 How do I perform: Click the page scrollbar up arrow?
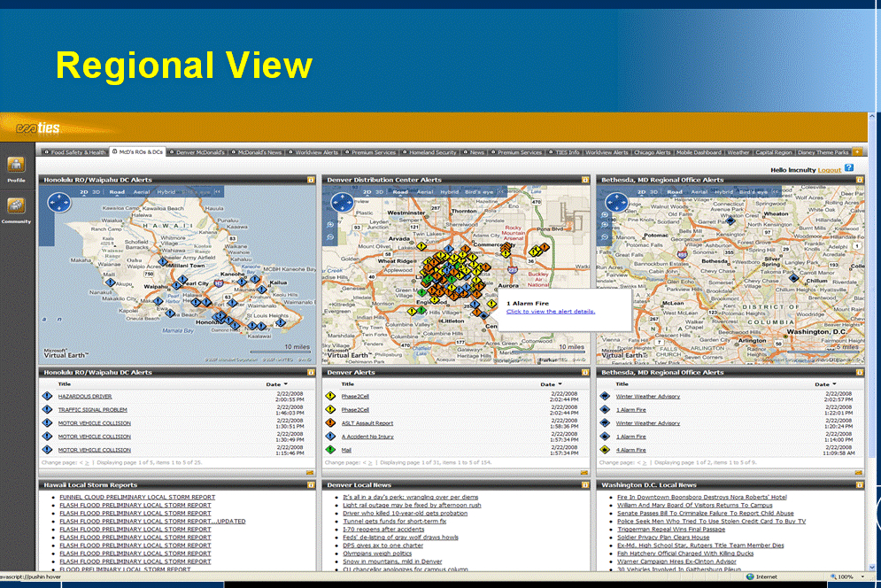(x=872, y=116)
